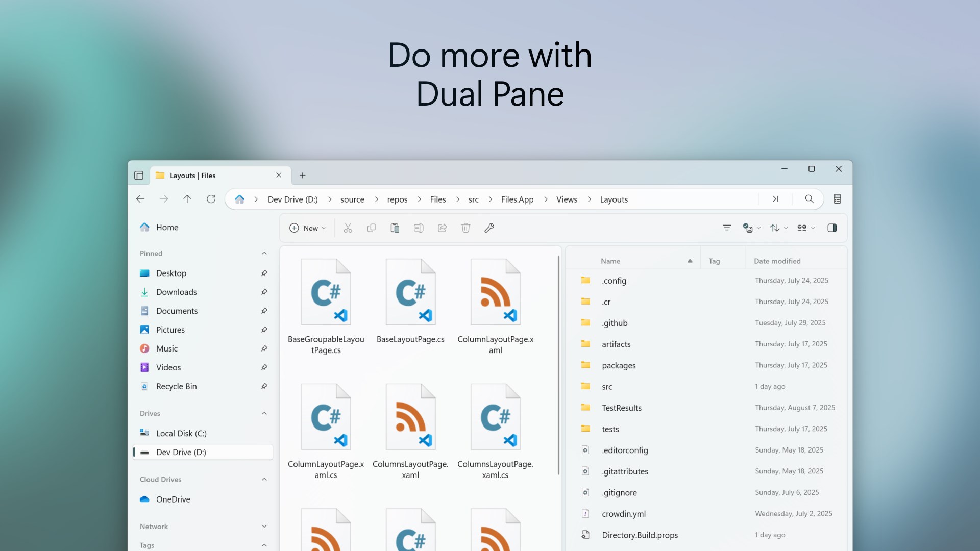
Task: Unpin Downloads from the sidebar
Action: (x=264, y=292)
